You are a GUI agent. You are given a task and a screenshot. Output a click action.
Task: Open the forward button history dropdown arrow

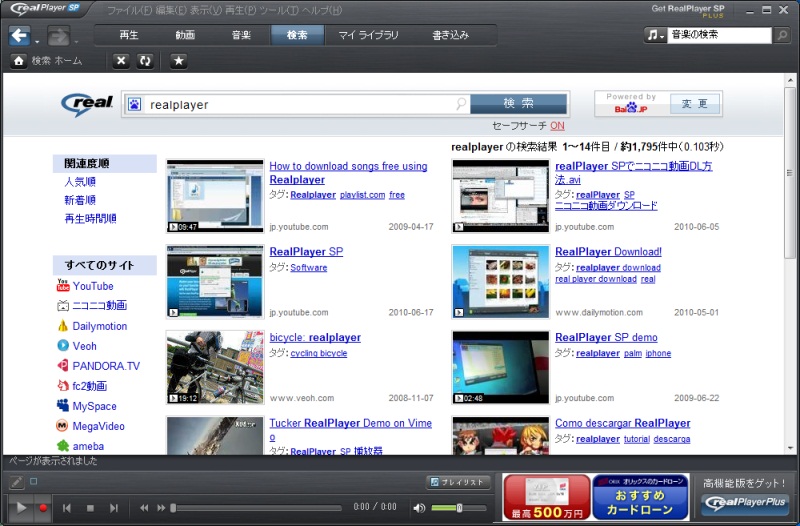76,41
